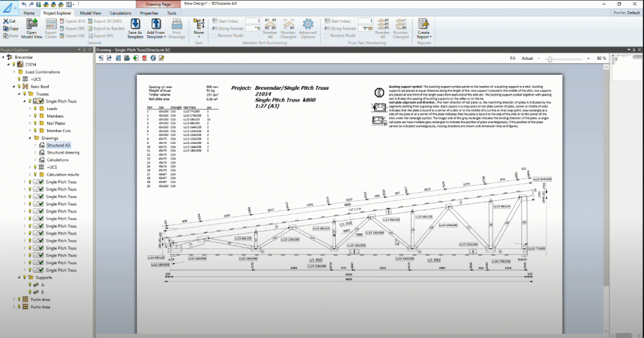This screenshot has width=644, height=338.
Task: Click the Copy icon in the ribbon
Action: coord(6,28)
